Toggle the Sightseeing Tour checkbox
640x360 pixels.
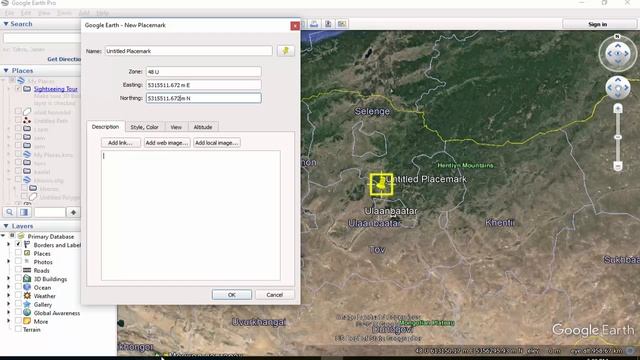coord(18,89)
